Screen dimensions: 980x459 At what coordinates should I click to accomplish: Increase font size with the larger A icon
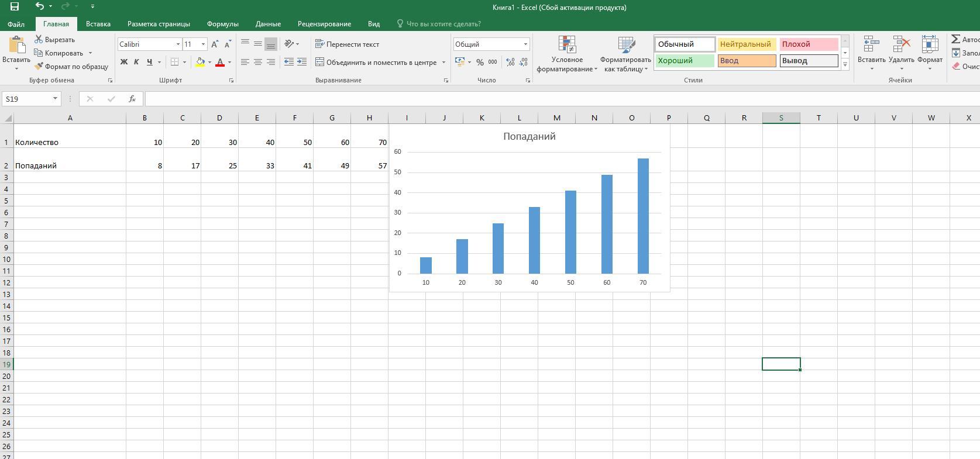pos(215,44)
